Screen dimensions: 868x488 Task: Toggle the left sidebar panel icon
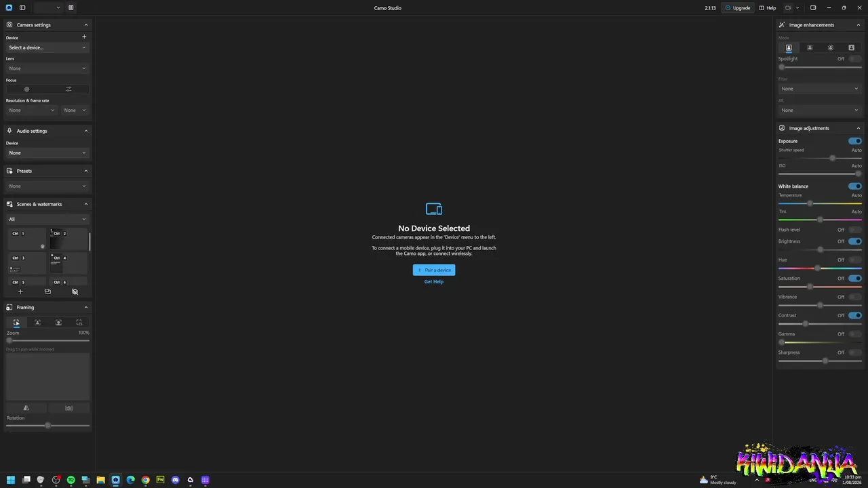[22, 7]
